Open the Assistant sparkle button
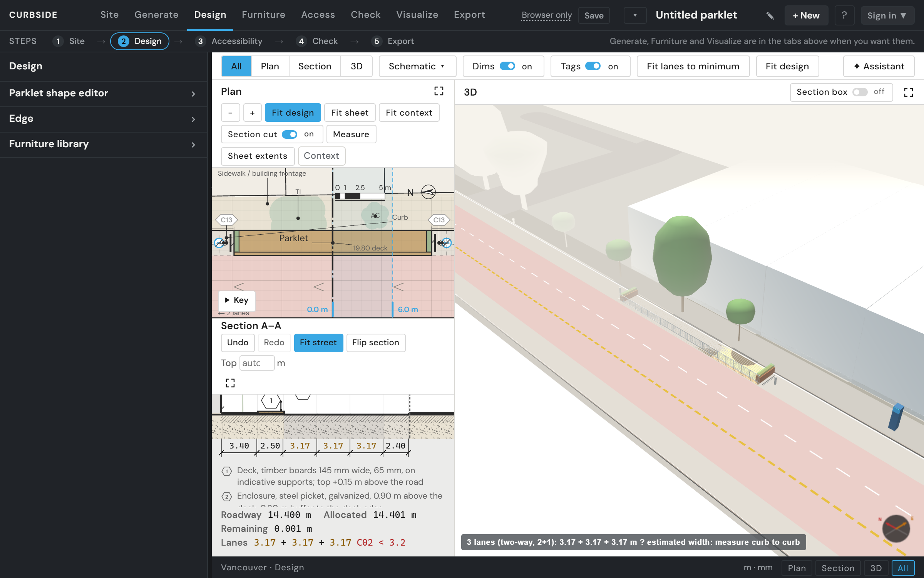This screenshot has height=578, width=924. click(879, 66)
